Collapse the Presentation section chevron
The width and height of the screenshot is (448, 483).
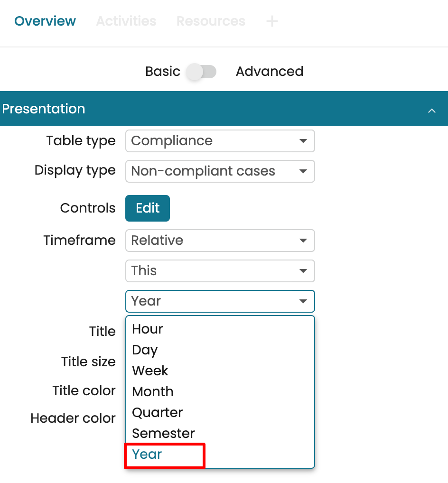coord(431,111)
